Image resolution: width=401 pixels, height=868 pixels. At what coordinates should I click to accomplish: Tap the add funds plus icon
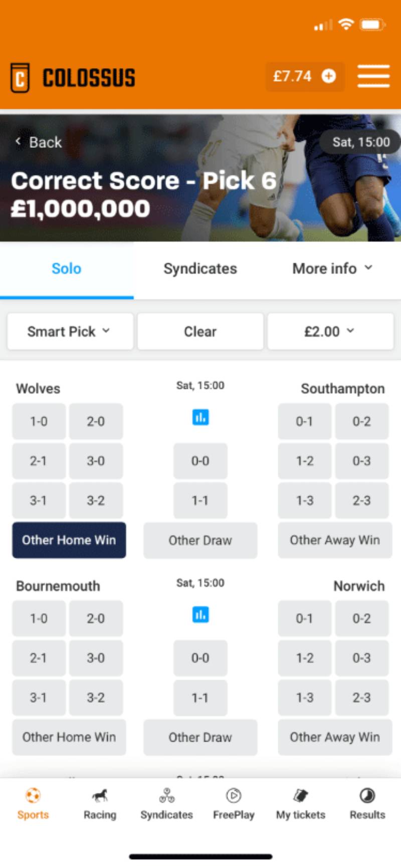click(329, 76)
